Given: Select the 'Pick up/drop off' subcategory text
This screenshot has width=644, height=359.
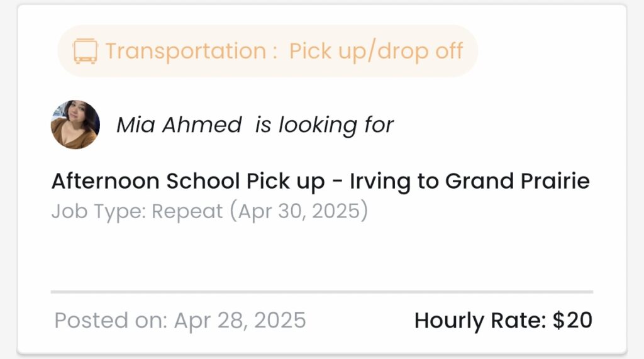Looking at the screenshot, I should tap(376, 52).
